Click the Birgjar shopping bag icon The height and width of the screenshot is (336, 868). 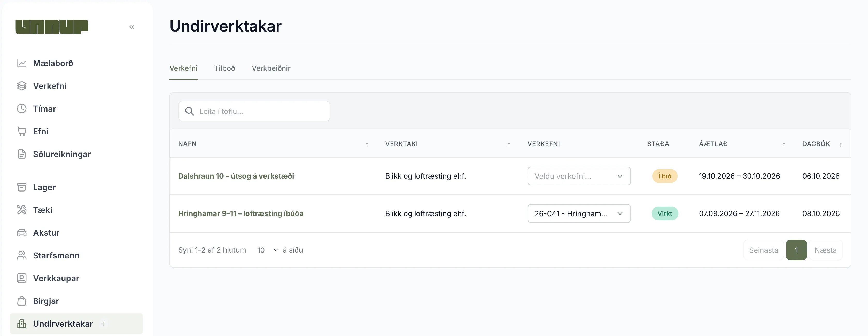[x=21, y=301]
